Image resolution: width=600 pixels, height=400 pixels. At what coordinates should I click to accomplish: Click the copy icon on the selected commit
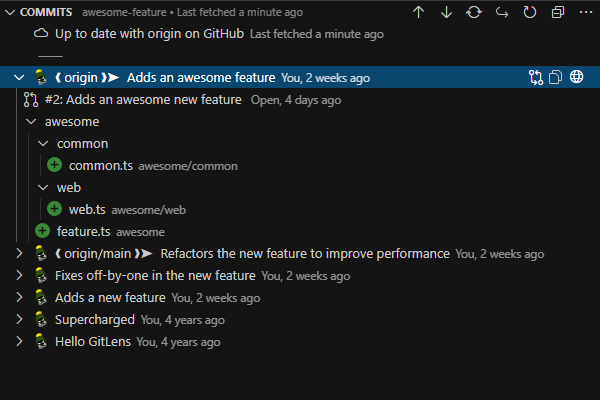click(556, 77)
